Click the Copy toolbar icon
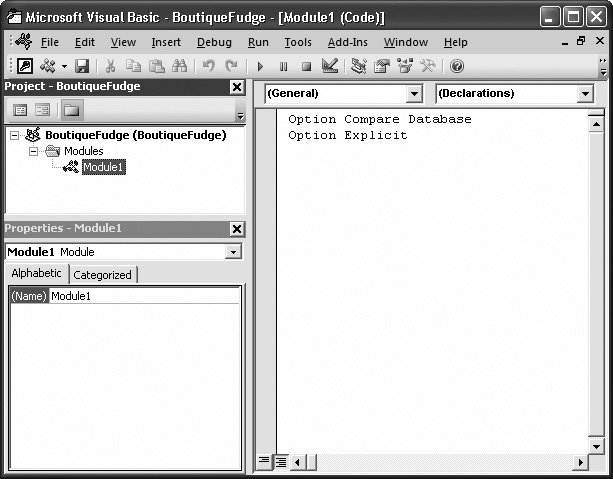This screenshot has height=479, width=613. [x=133, y=66]
